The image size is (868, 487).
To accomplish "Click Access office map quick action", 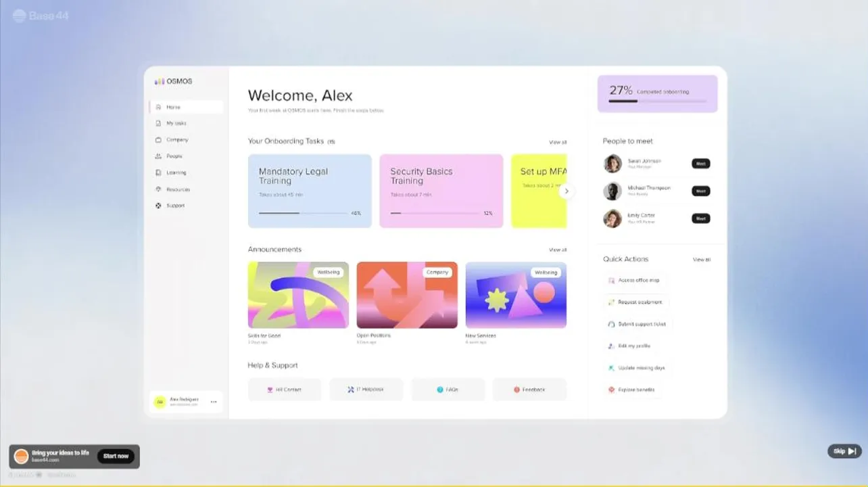I will click(x=634, y=280).
